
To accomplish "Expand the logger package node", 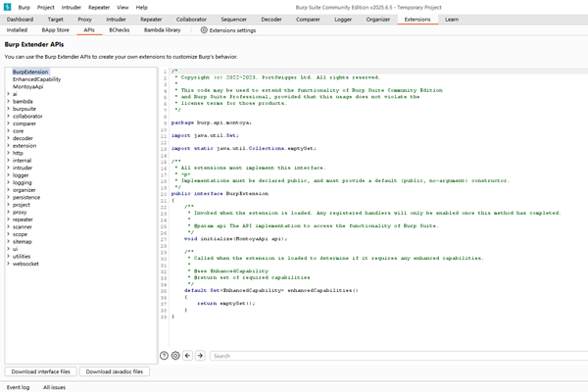I will tap(8, 175).
